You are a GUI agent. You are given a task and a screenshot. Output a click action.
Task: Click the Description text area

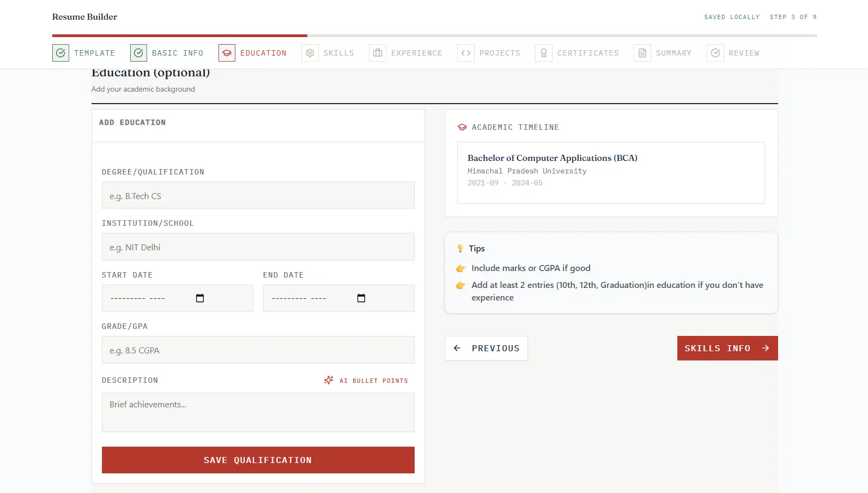point(258,412)
